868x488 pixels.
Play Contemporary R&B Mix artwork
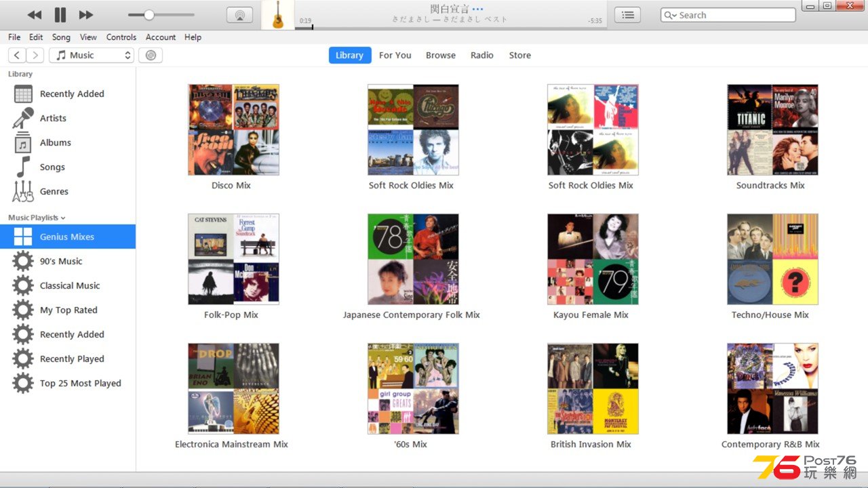click(772, 388)
